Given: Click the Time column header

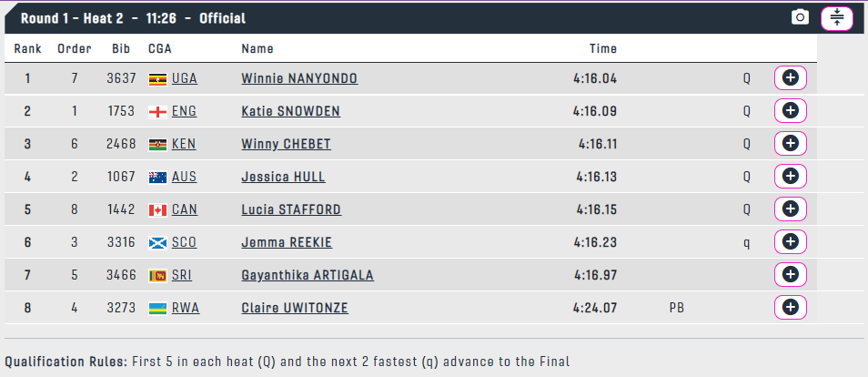Looking at the screenshot, I should click(603, 49).
